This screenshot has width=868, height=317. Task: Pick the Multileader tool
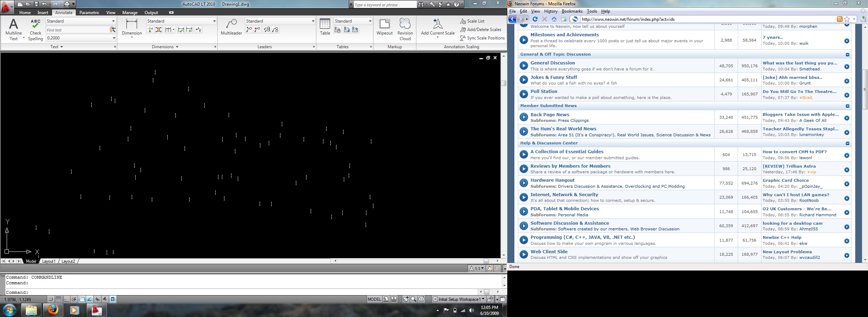click(231, 27)
